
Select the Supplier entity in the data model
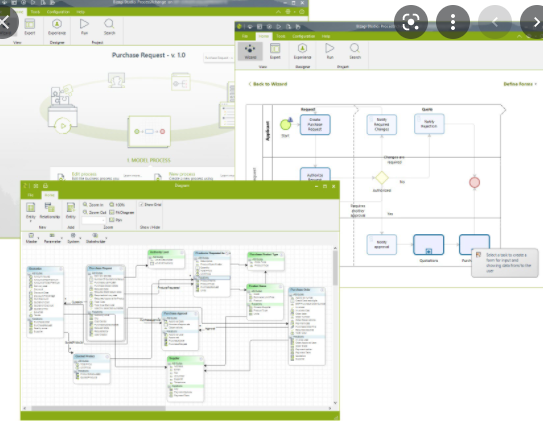[185, 379]
